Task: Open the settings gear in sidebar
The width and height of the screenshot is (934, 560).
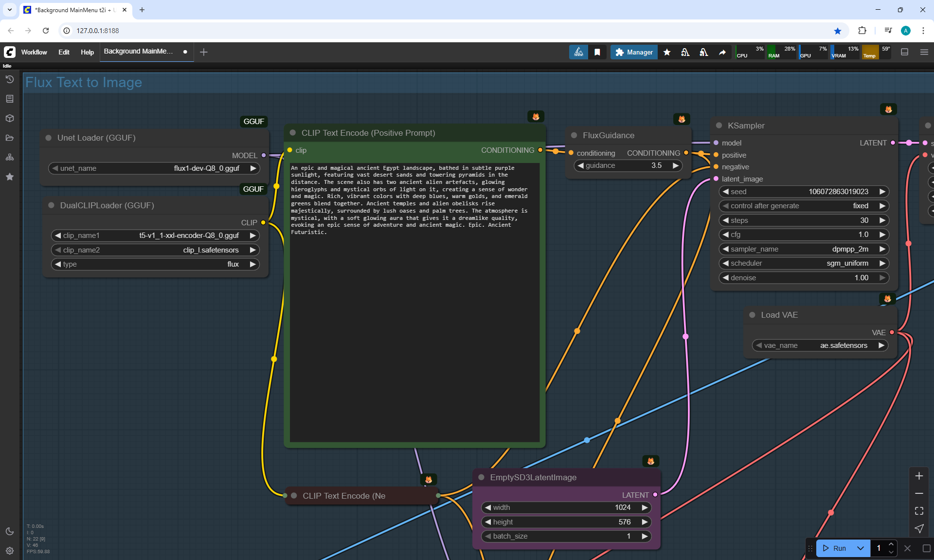Action: pyautogui.click(x=9, y=551)
